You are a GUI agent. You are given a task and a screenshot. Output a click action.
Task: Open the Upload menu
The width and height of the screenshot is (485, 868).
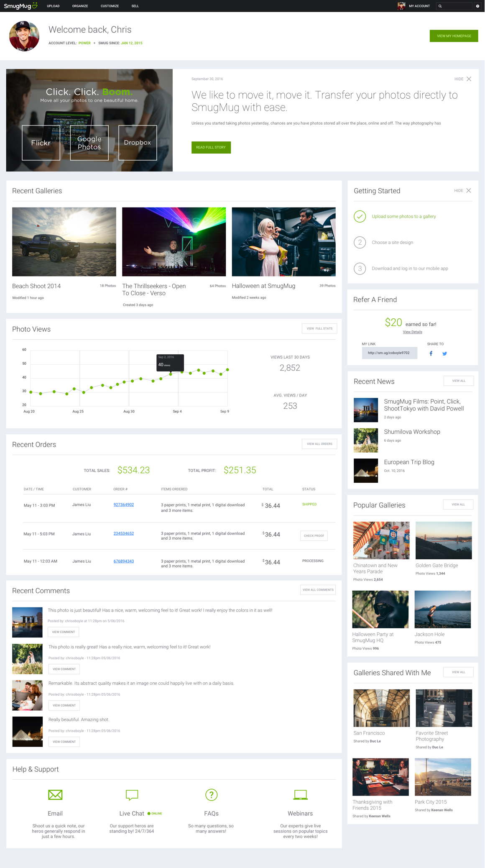click(x=53, y=6)
